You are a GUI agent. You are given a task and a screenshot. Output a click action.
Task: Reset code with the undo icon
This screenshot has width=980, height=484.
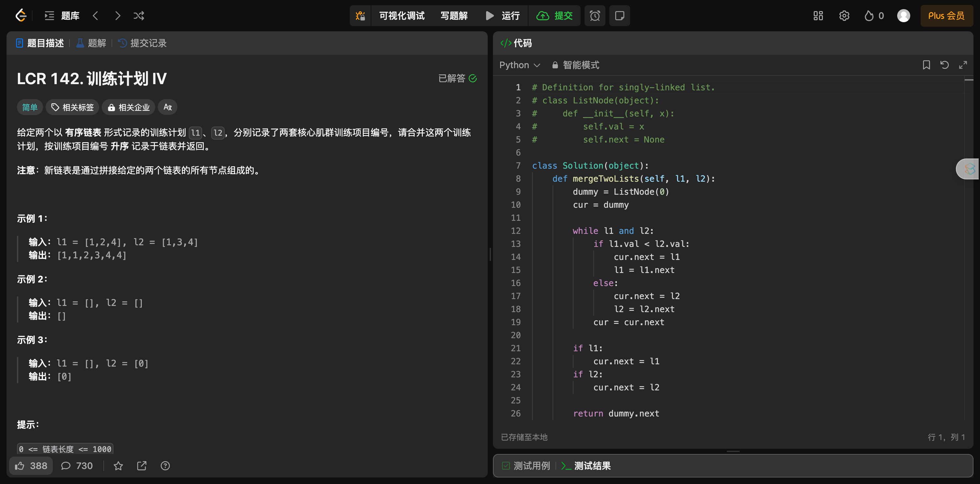(944, 65)
